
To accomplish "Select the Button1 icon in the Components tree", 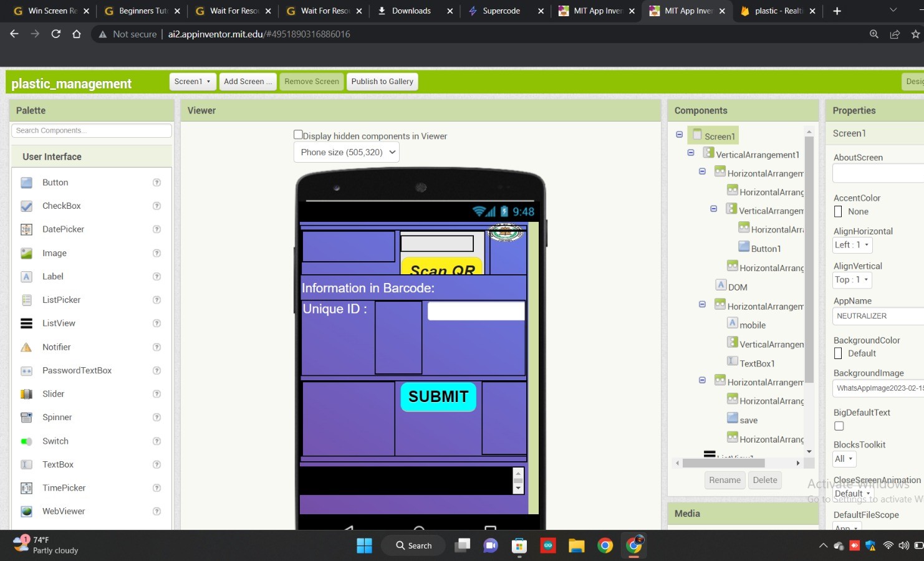I will [x=744, y=247].
